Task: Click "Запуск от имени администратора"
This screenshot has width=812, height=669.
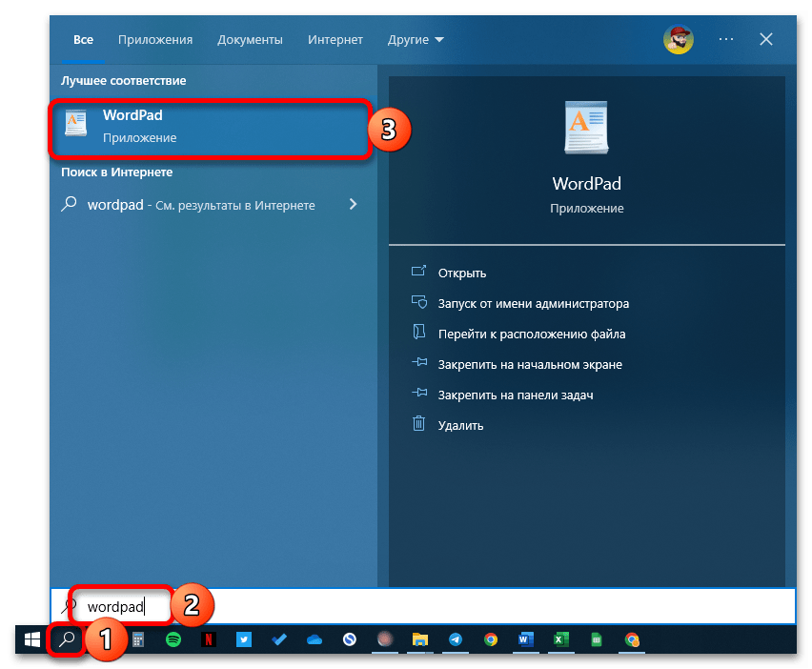Action: coord(533,304)
